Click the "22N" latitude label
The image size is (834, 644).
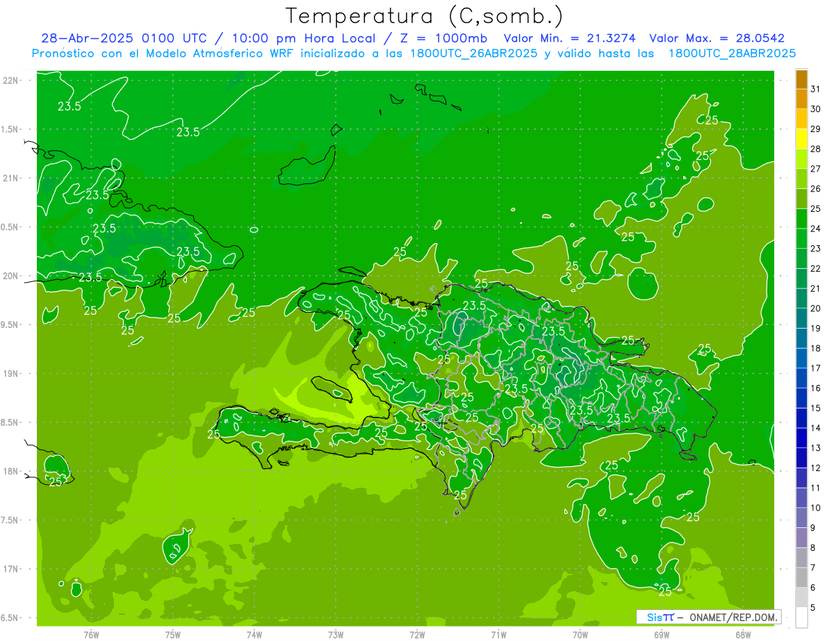pos(10,81)
